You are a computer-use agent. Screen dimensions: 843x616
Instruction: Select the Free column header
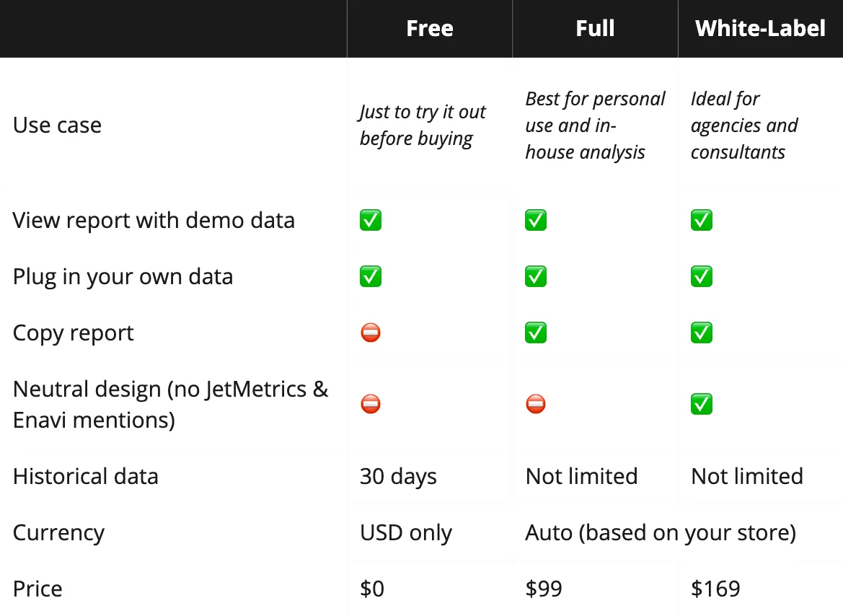[430, 29]
